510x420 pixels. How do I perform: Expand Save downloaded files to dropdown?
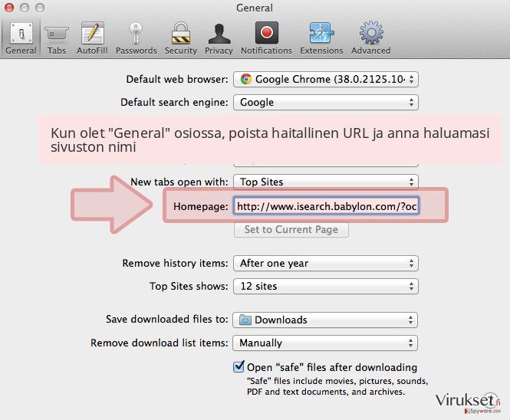pos(325,320)
